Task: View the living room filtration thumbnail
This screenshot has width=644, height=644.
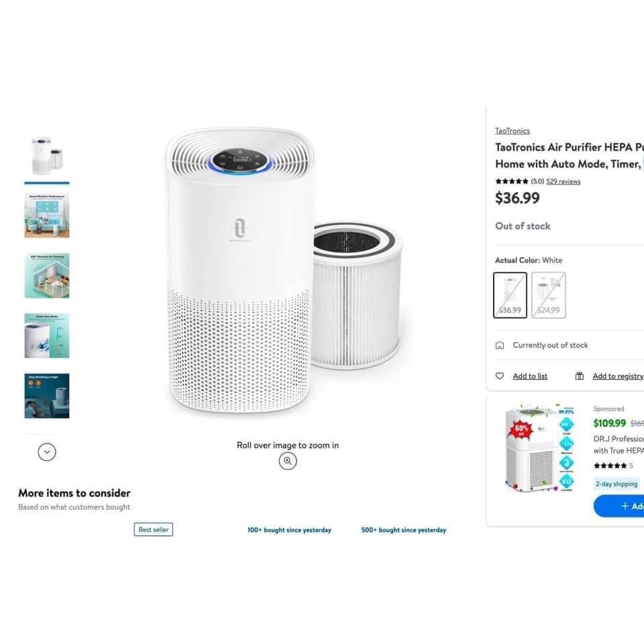Action: click(x=47, y=215)
